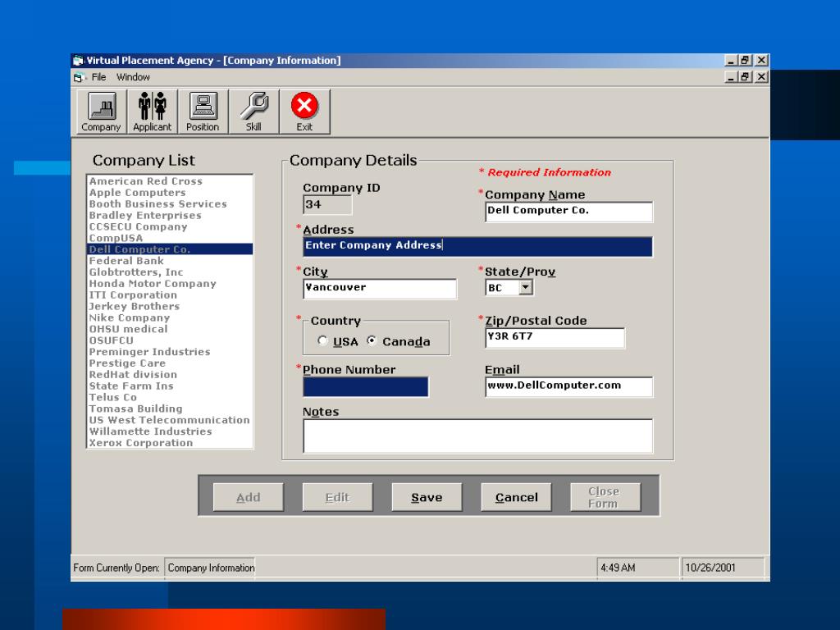The image size is (840, 630).
Task: Restore the Company Information child form
Action: tap(745, 77)
